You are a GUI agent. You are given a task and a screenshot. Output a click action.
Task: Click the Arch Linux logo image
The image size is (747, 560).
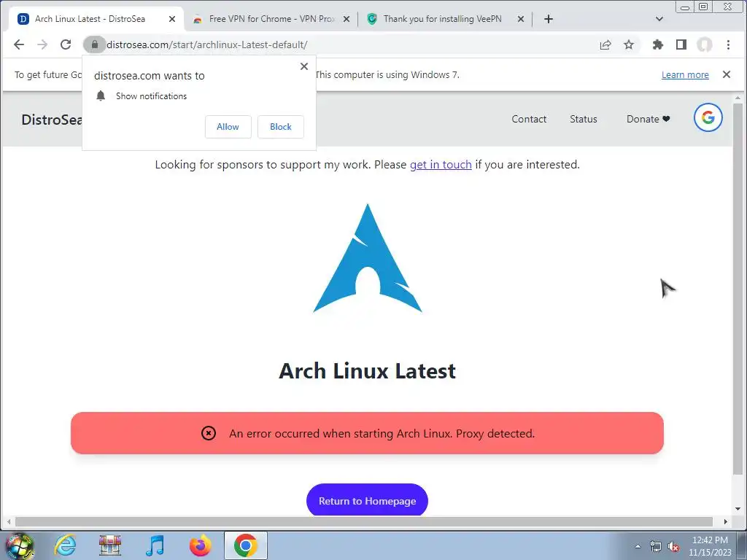pos(368,258)
